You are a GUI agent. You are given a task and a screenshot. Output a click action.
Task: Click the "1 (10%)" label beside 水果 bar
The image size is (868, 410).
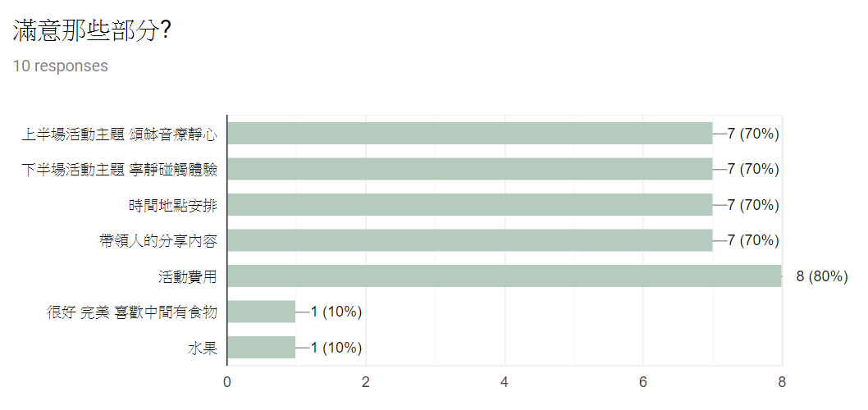click(x=336, y=348)
